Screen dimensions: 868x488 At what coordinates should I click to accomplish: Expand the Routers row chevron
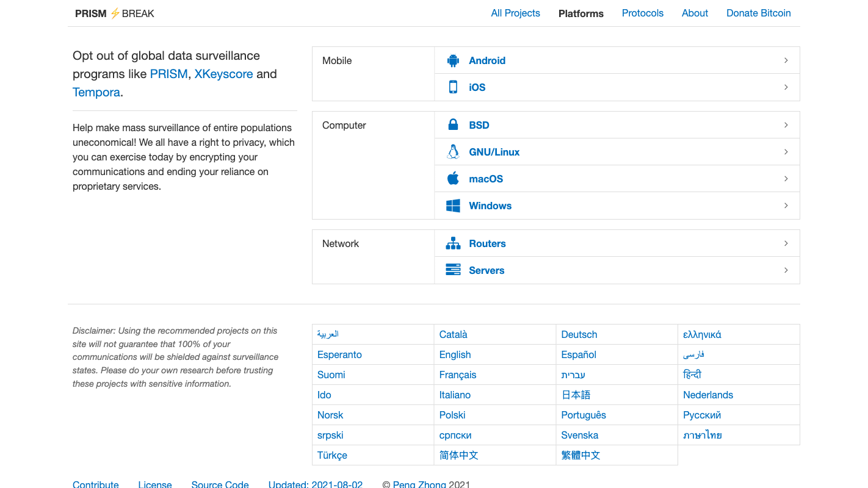786,243
